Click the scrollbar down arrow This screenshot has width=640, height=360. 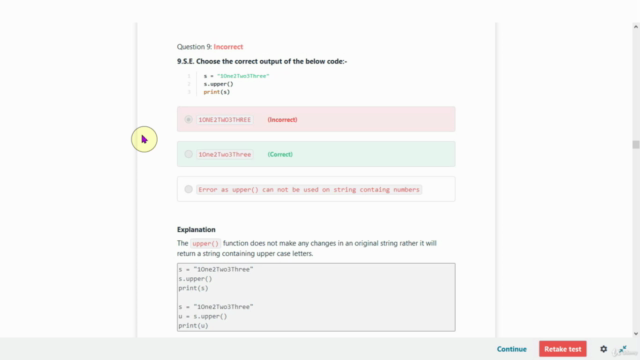(636, 333)
